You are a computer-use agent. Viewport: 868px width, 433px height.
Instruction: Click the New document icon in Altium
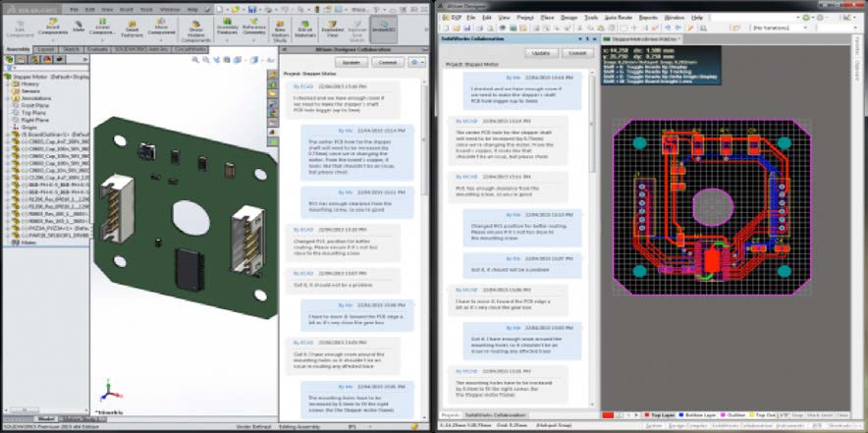click(447, 27)
